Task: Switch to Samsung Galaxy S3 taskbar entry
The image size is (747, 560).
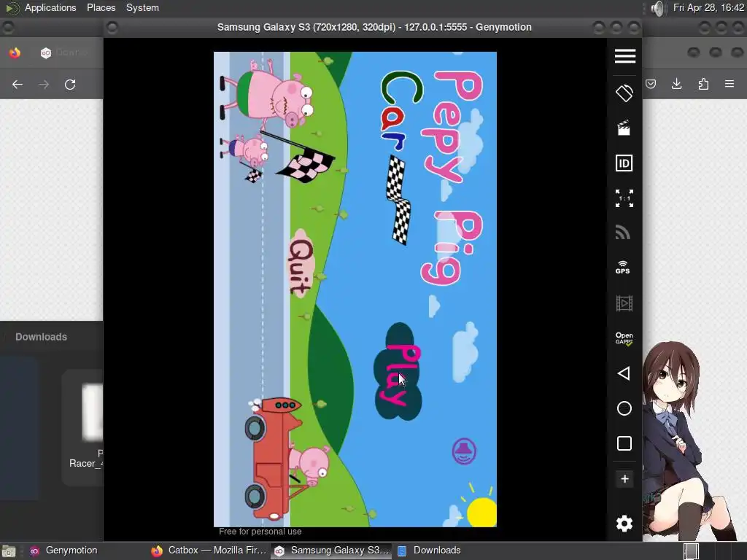Action: point(332,551)
